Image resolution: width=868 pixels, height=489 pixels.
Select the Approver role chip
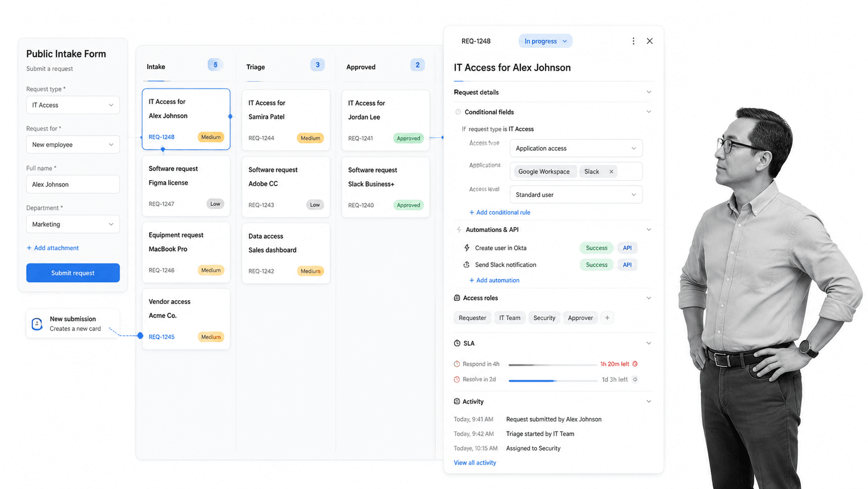click(580, 318)
